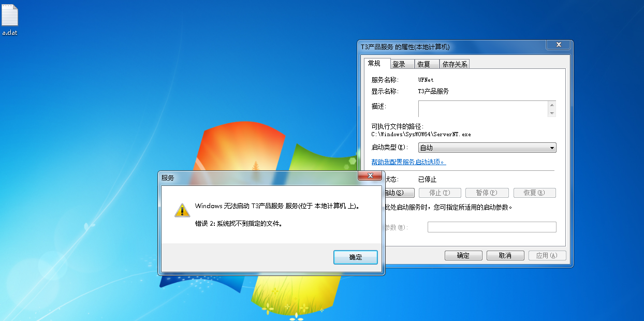Image resolution: width=644 pixels, height=321 pixels.
Task: Open the 依存关系 tab
Action: (455, 64)
